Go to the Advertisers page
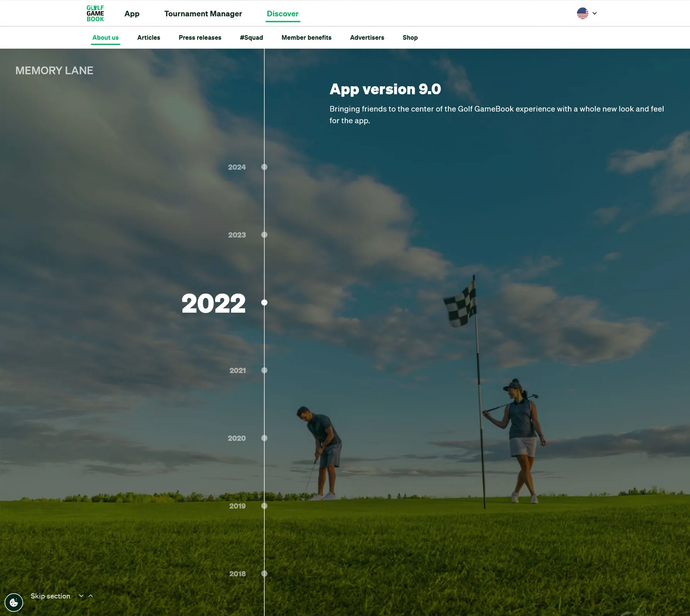 pos(367,37)
